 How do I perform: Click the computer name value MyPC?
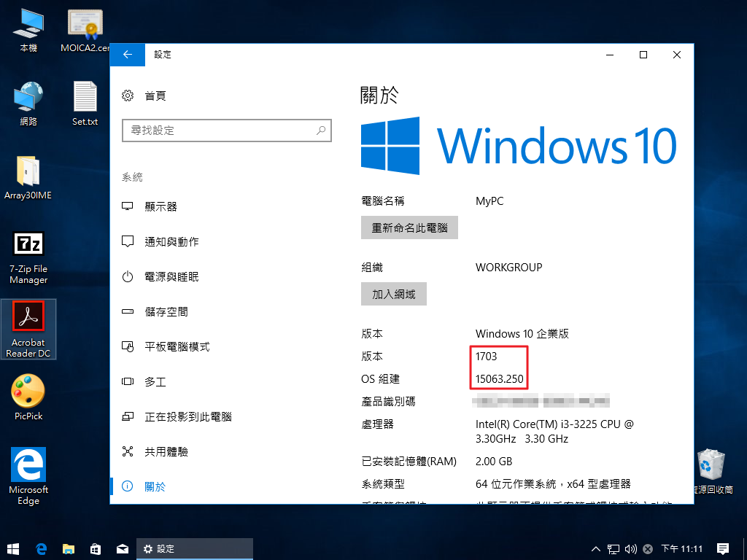489,201
